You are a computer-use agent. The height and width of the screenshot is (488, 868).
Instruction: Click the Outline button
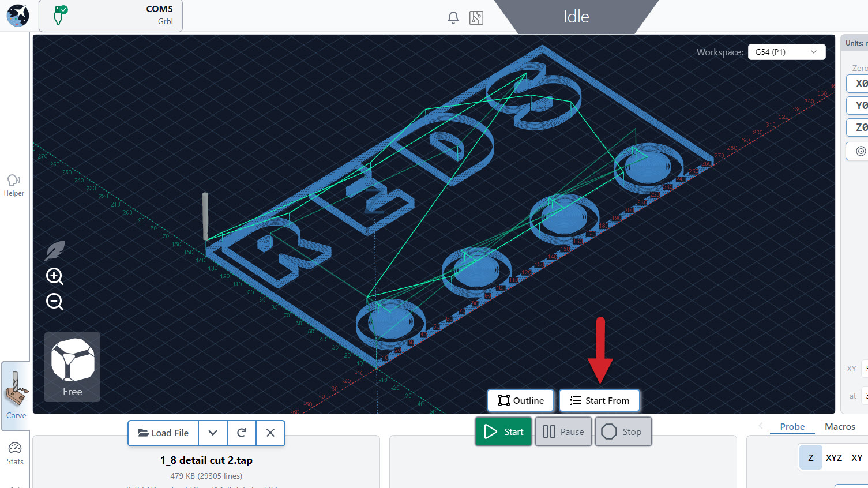click(x=521, y=400)
